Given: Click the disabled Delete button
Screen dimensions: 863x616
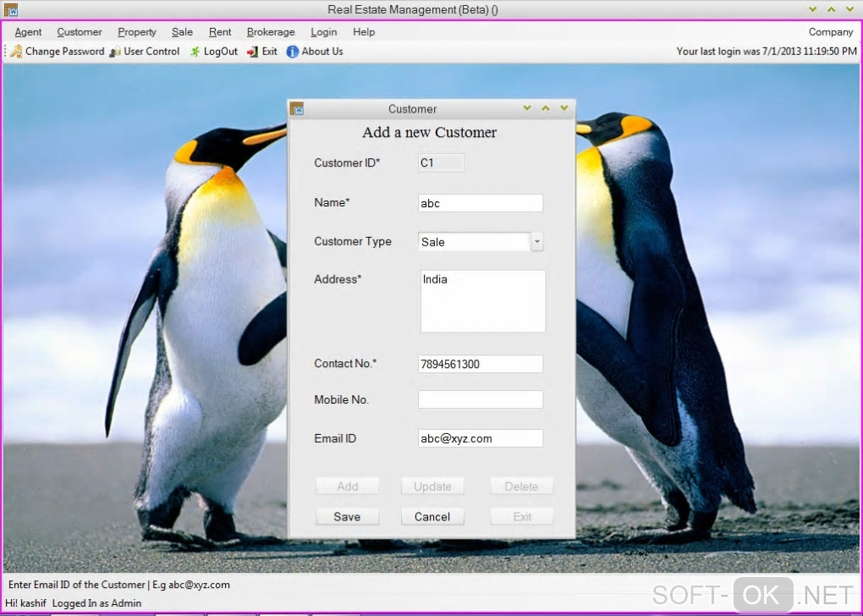Looking at the screenshot, I should (522, 486).
